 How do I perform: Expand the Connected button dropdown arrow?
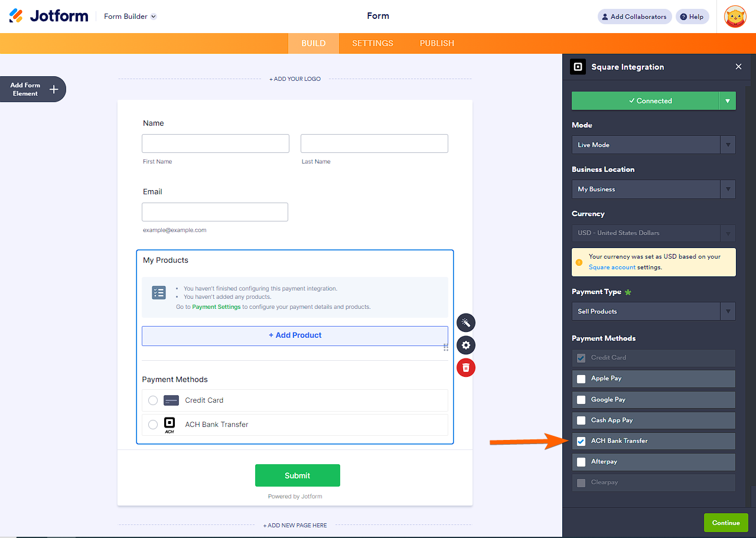(x=727, y=101)
